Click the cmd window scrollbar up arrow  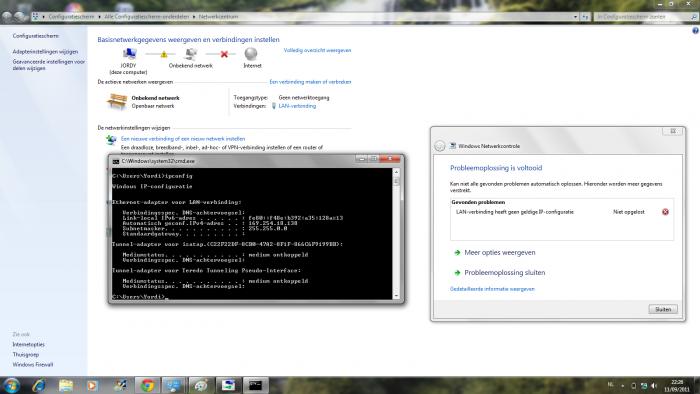[x=396, y=172]
